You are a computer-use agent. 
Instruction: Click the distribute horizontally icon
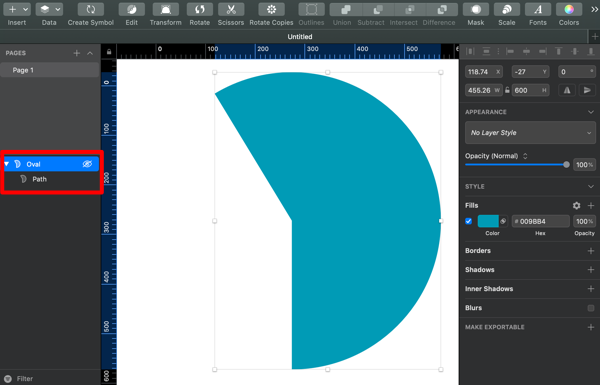(x=470, y=51)
